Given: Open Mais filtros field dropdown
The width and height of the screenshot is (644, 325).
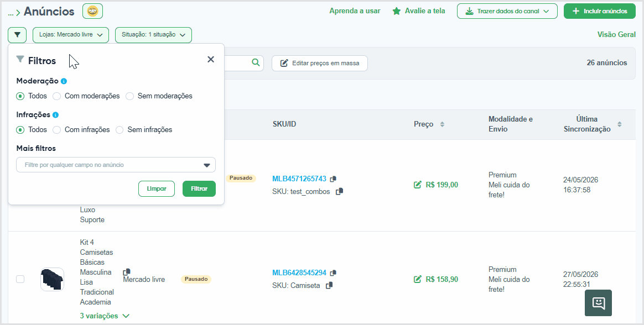Looking at the screenshot, I should [116, 165].
